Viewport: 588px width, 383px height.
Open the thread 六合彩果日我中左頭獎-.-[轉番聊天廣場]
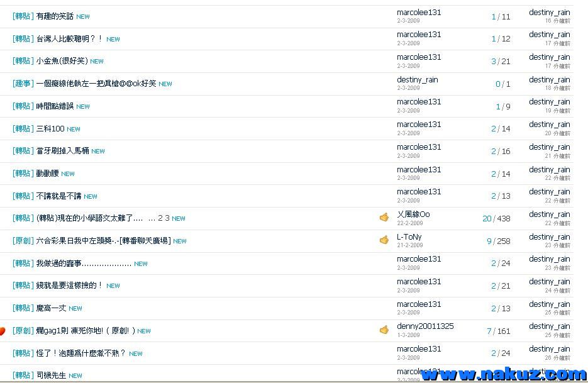tap(104, 240)
